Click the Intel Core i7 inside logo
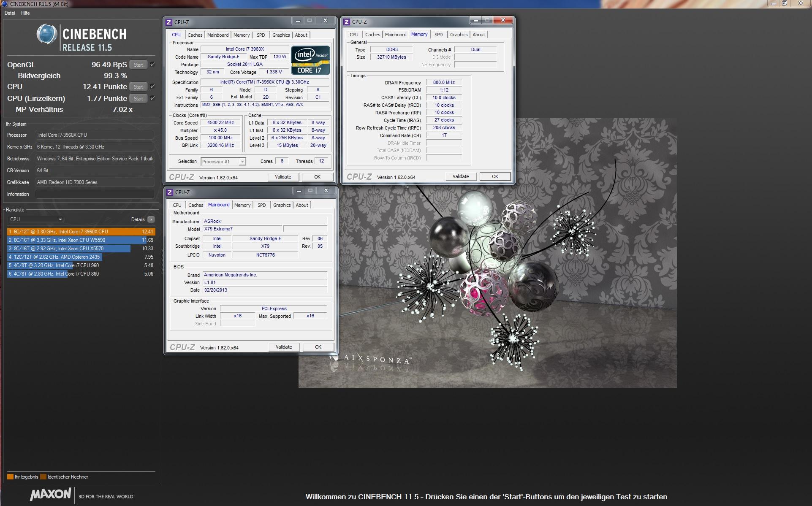The height and width of the screenshot is (506, 812). (x=310, y=60)
